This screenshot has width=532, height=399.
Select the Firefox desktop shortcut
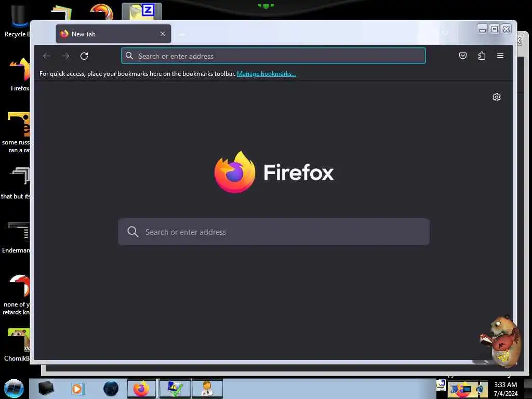[20, 75]
